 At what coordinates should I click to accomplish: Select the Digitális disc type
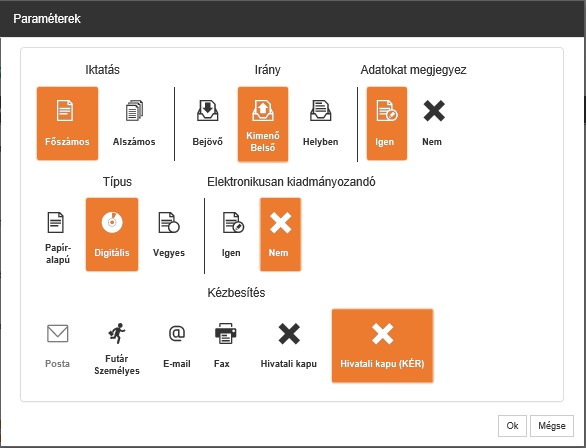point(112,235)
